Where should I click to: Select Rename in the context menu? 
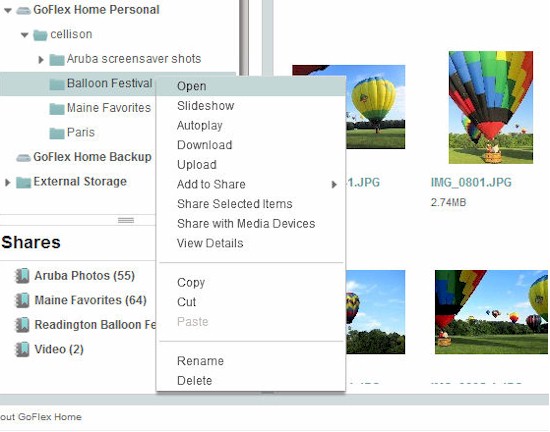point(251,361)
